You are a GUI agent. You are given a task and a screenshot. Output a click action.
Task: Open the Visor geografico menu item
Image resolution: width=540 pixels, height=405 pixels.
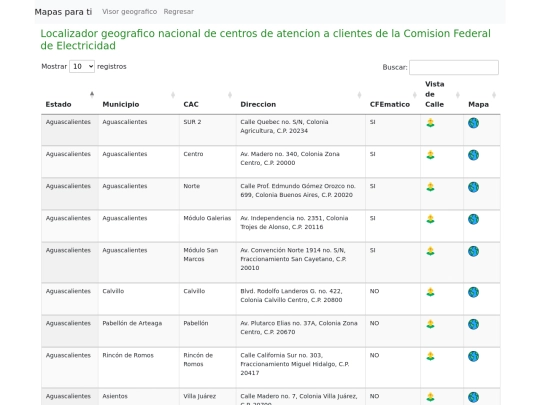[129, 12]
